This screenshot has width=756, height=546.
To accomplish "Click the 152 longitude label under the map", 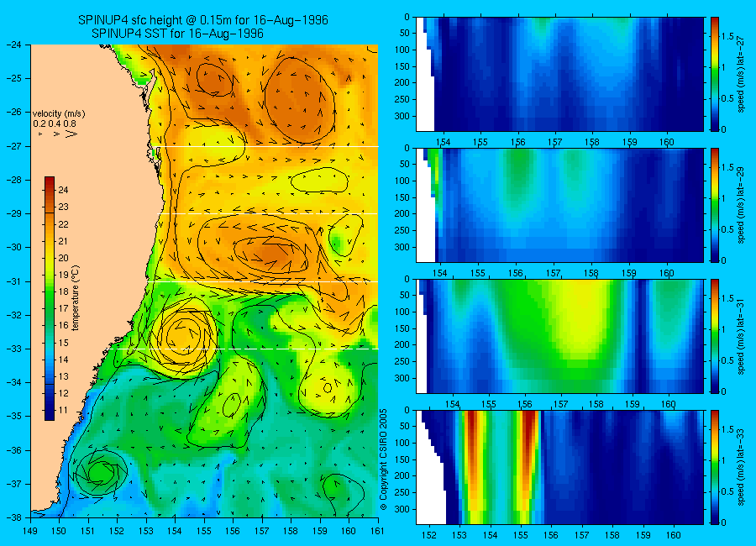I will pos(117,531).
